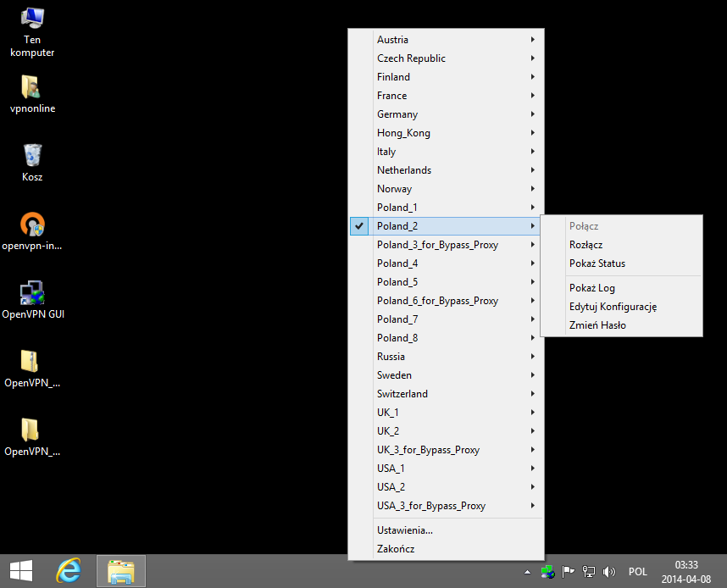This screenshot has height=588, width=727.
Task: Select the Poland_7 server entry
Action: 445,319
